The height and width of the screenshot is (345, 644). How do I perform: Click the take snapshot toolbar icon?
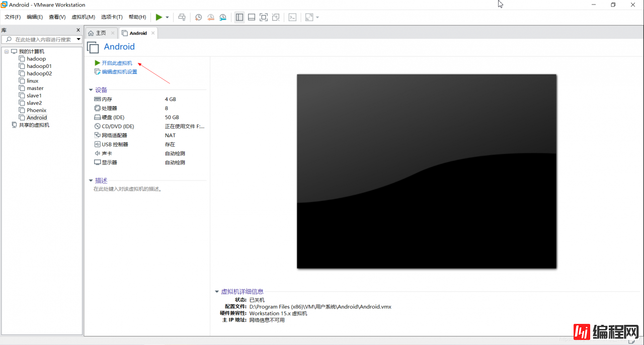click(x=199, y=17)
